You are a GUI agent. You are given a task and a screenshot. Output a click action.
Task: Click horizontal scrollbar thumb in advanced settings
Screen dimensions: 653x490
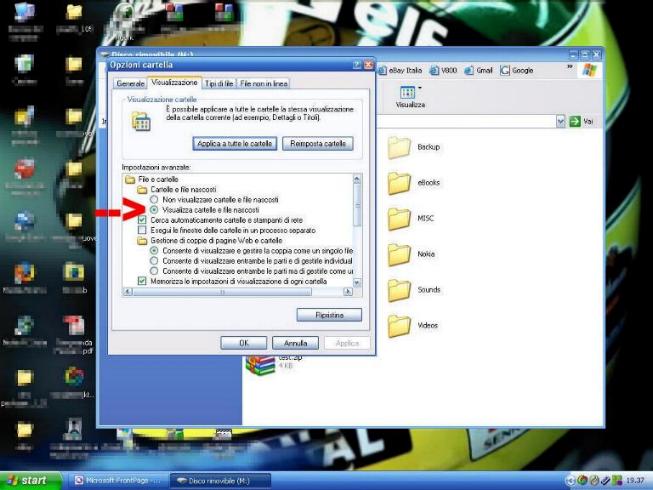(x=222, y=292)
